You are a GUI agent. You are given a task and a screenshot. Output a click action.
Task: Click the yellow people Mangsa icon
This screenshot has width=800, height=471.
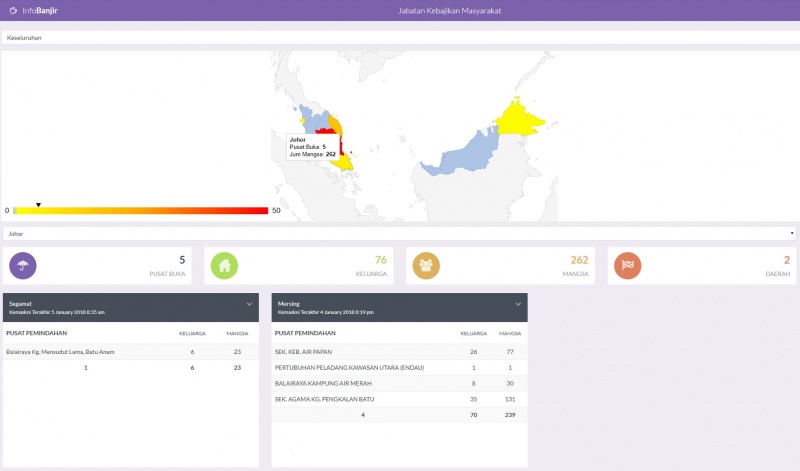pyautogui.click(x=426, y=265)
